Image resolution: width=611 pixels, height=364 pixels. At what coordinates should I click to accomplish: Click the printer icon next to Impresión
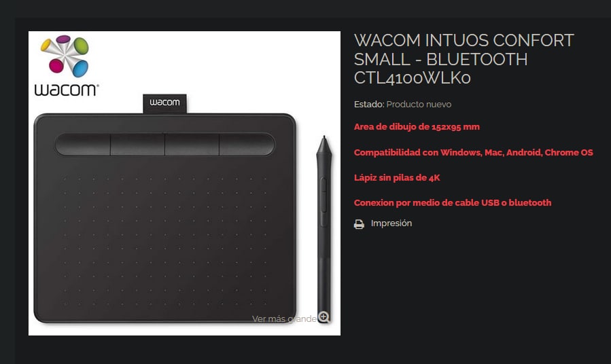click(359, 224)
